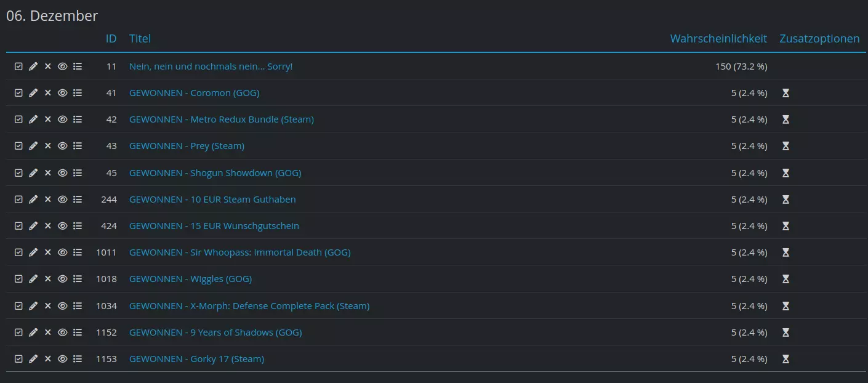Viewport: 868px width, 383px height.
Task: Click probability value '150 (73.2 %)'
Action: (741, 67)
